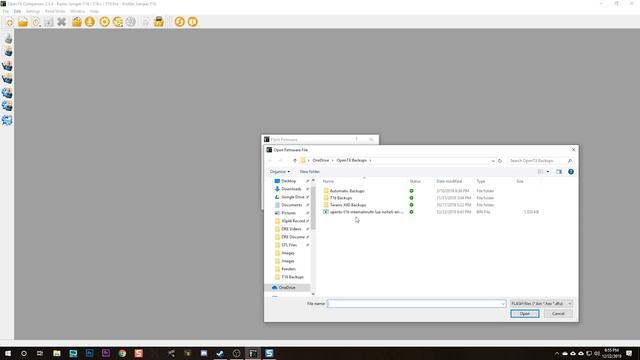Image resolution: width=640 pixels, height=360 pixels.
Task: Click the blue Help icon in dialog
Action: point(571,172)
